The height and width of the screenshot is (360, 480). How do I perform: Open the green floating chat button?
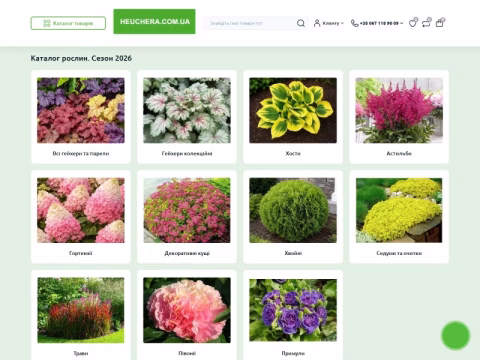point(456,335)
